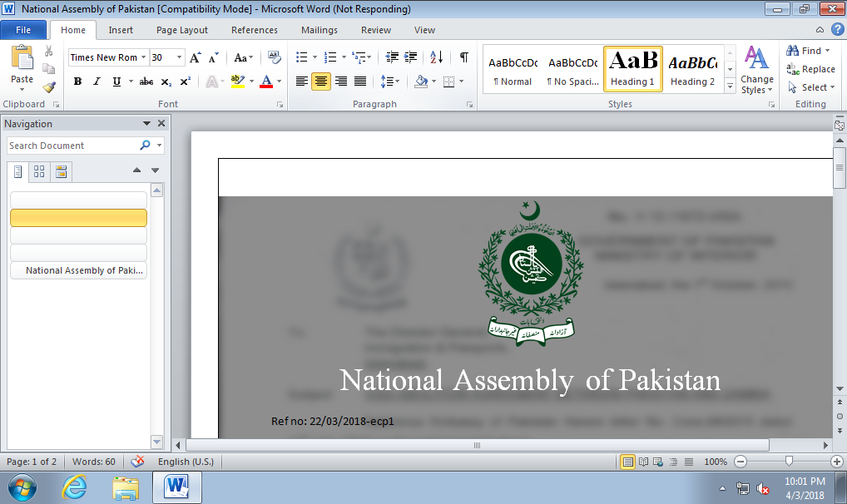This screenshot has width=847, height=504.
Task: Apply the Normal style
Action: [x=513, y=69]
